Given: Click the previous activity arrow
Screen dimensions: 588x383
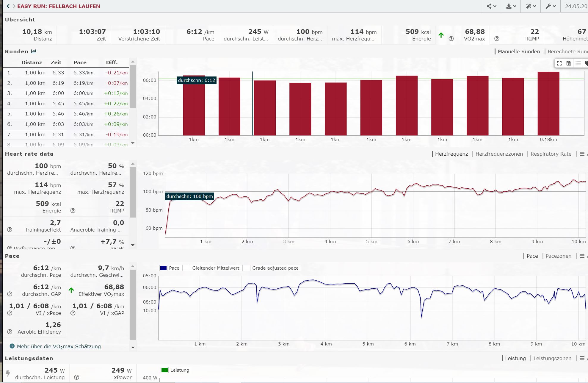Looking at the screenshot, I should pyautogui.click(x=8, y=6).
